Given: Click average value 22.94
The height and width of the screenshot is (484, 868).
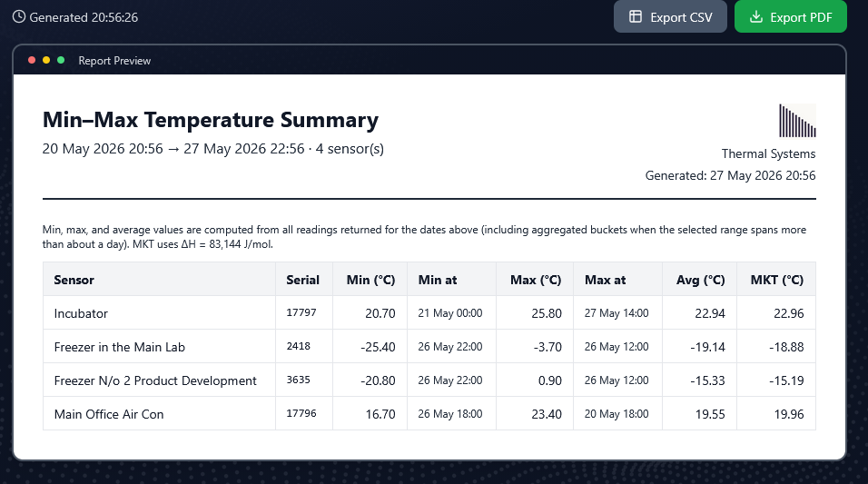Looking at the screenshot, I should tap(710, 313).
